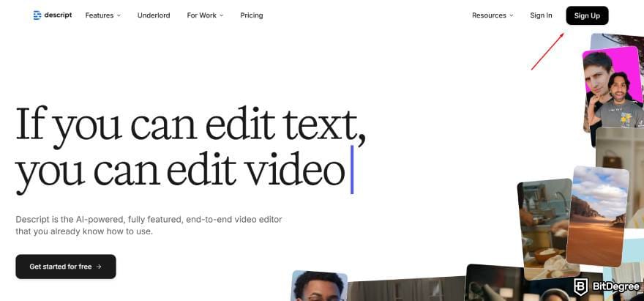Open the Features dropdown menu
The height and width of the screenshot is (301, 644).
(x=103, y=15)
